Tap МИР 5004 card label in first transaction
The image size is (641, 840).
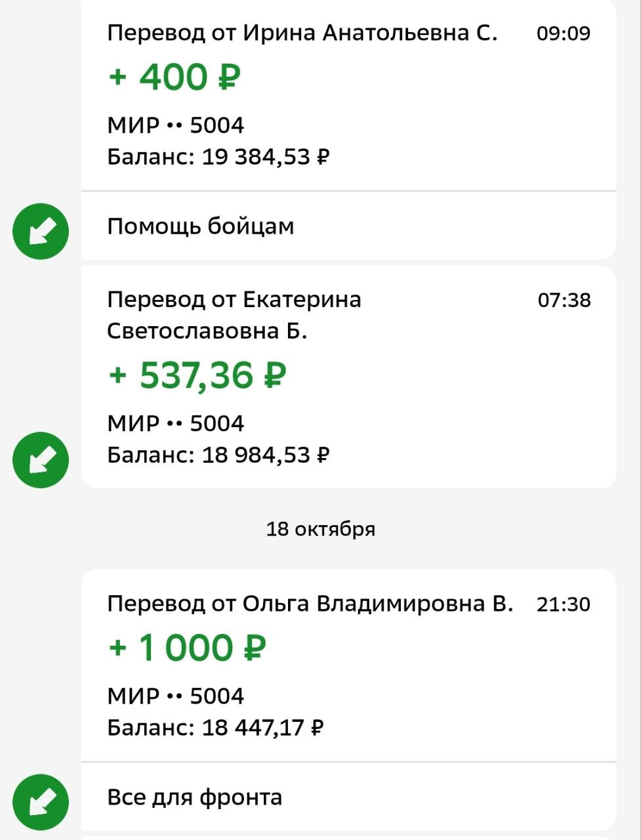click(x=176, y=125)
